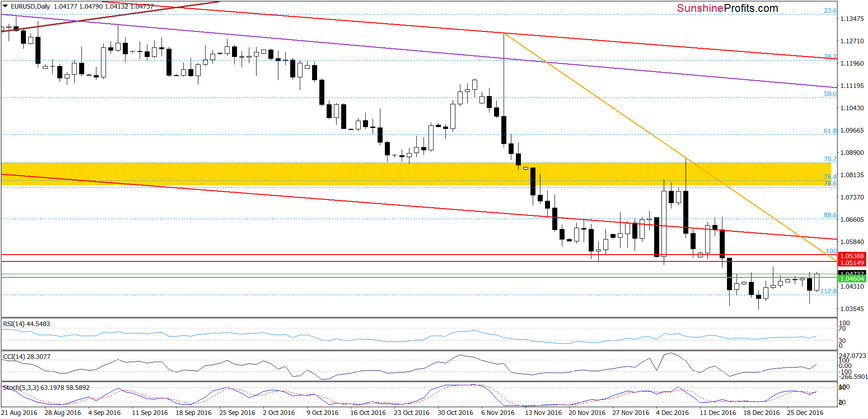The height and width of the screenshot is (419, 868).
Task: Click the 4 Sep 2016 date label
Action: (x=105, y=413)
